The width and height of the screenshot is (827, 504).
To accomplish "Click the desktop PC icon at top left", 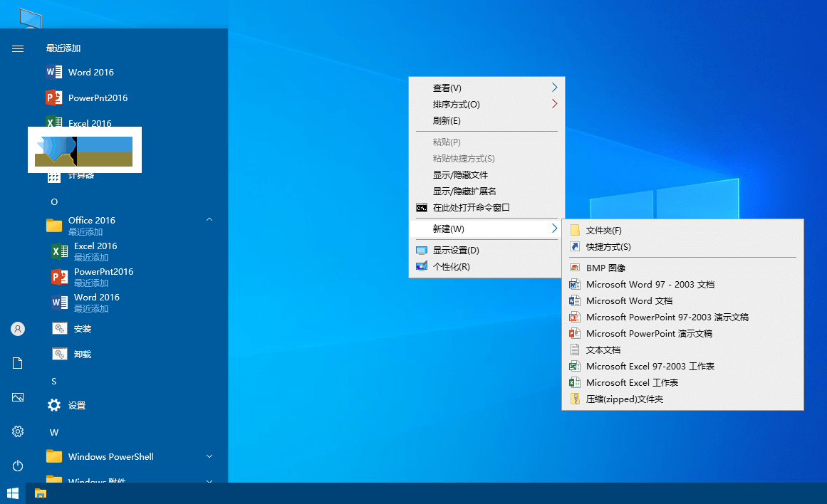I will tap(31, 19).
